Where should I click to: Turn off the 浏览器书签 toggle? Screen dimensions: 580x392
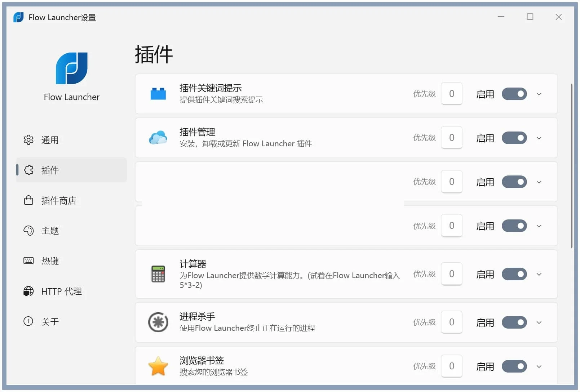pos(514,366)
